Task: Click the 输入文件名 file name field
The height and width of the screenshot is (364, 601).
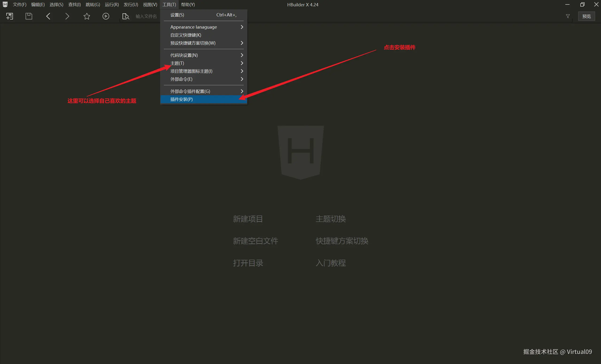Action: tap(146, 16)
